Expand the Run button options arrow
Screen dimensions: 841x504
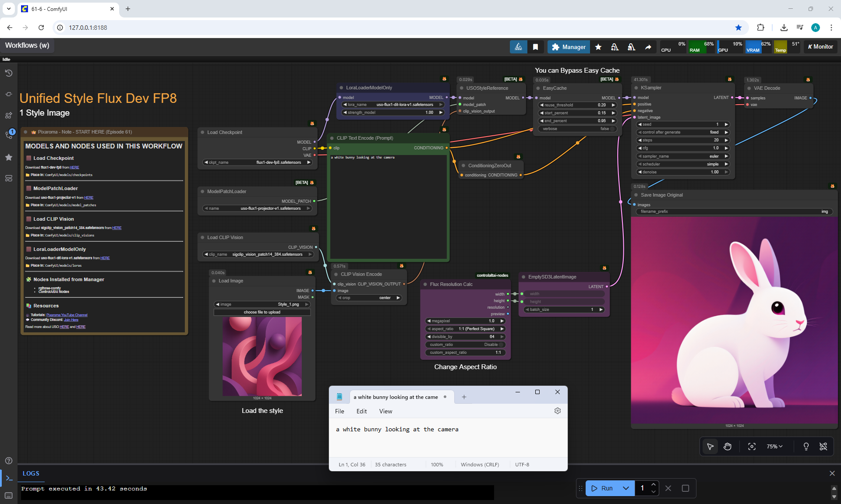coord(626,488)
